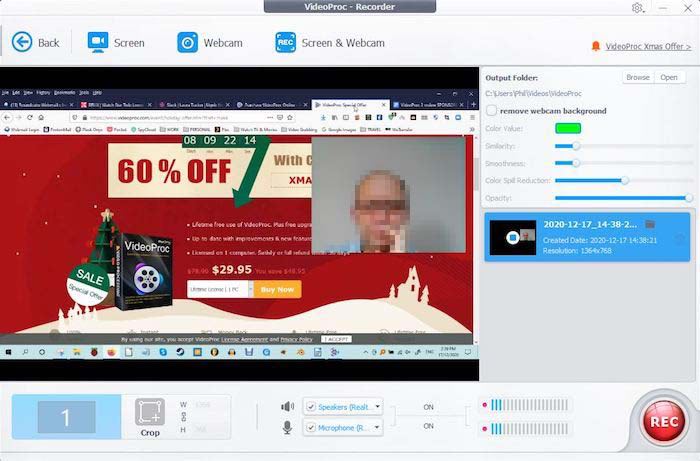This screenshot has height=461, width=700.
Task: Click the speaker audio icon
Action: click(x=288, y=407)
